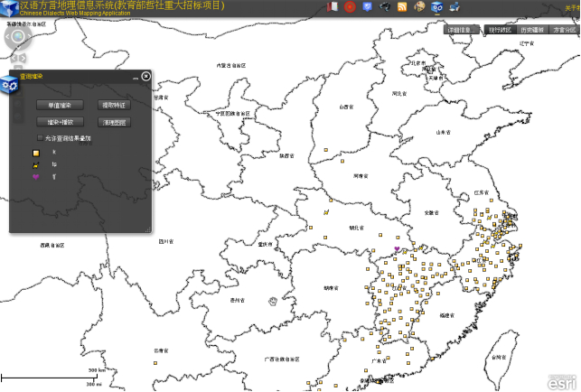The height and width of the screenshot is (392, 581).
Task: Click the orange RSS feed icon
Action: (x=402, y=6)
